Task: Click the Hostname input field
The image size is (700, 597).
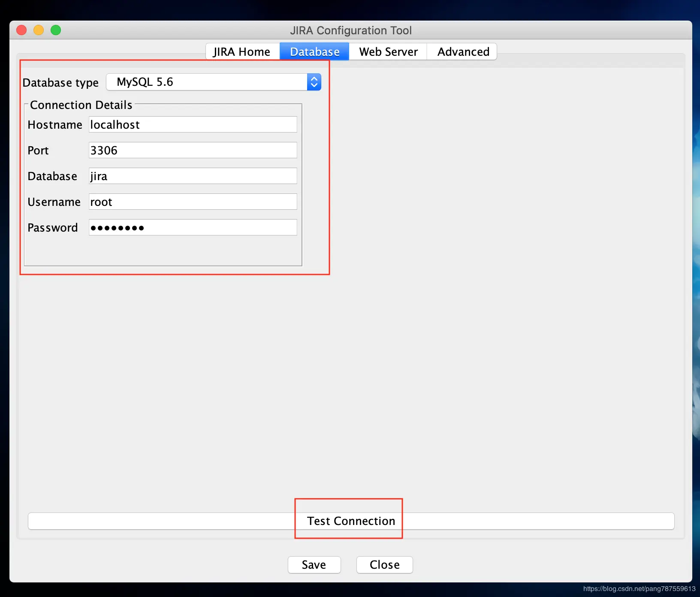Action: (193, 124)
